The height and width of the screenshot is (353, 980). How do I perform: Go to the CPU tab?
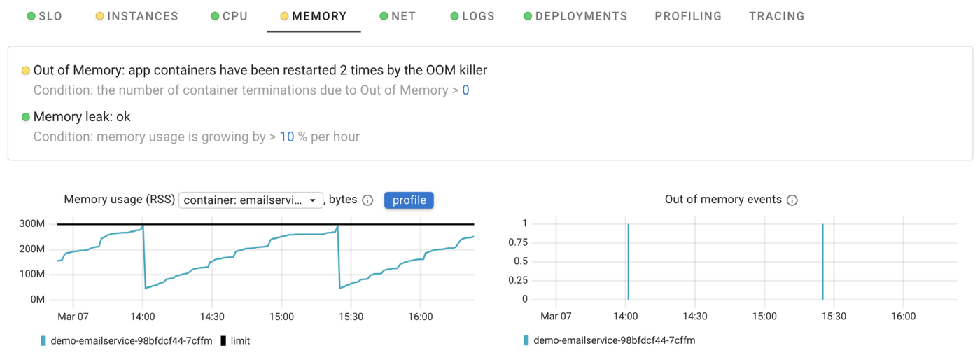pyautogui.click(x=229, y=16)
